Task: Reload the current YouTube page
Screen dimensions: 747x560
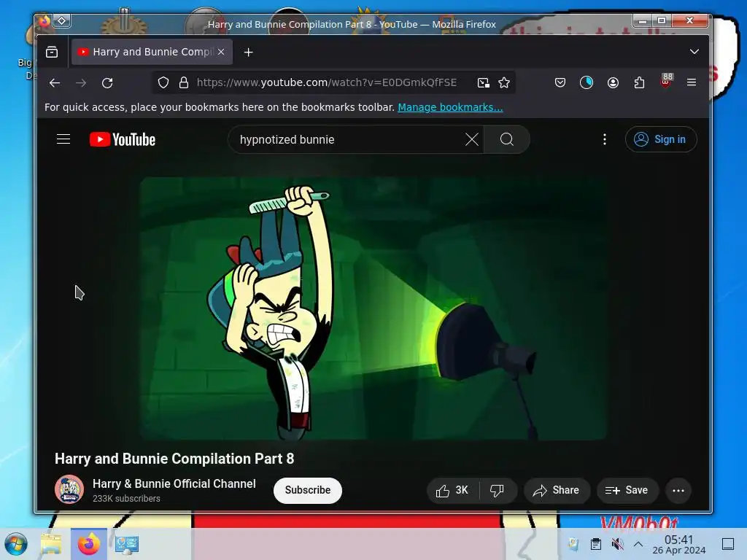Action: (107, 83)
